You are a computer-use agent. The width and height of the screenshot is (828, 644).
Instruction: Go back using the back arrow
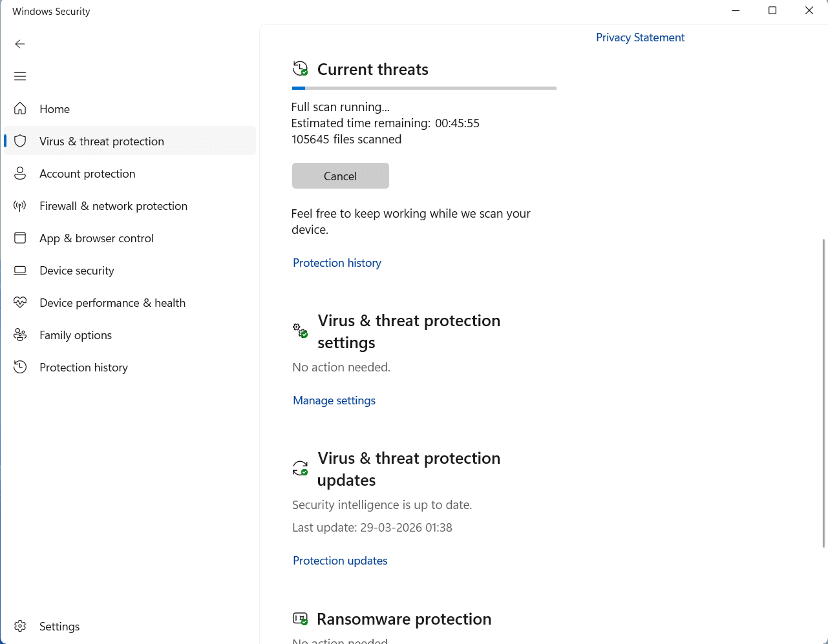point(20,44)
